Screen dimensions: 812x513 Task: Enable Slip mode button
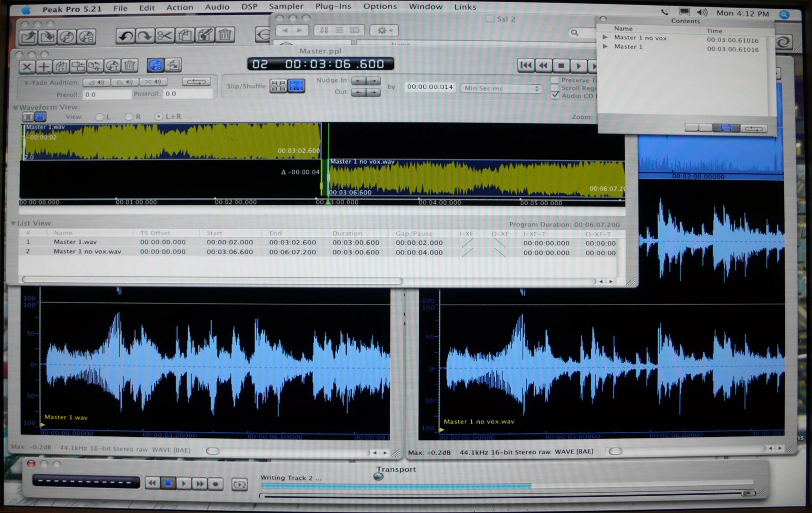point(278,86)
